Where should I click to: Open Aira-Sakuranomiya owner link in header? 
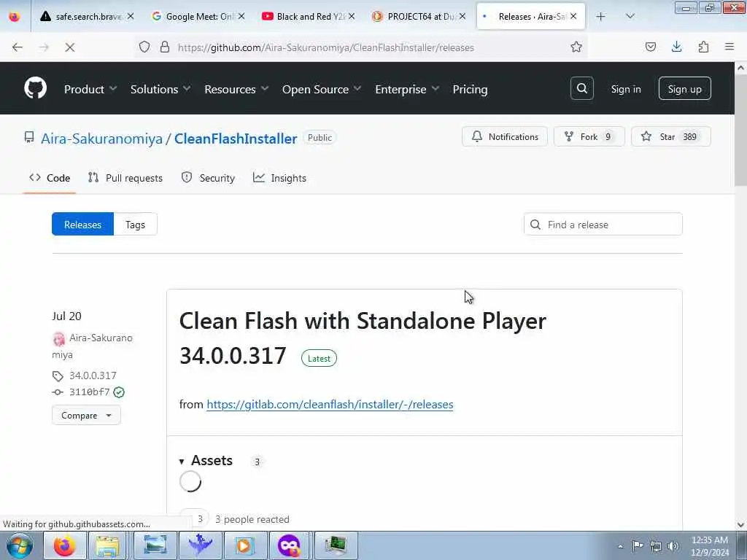pos(101,139)
